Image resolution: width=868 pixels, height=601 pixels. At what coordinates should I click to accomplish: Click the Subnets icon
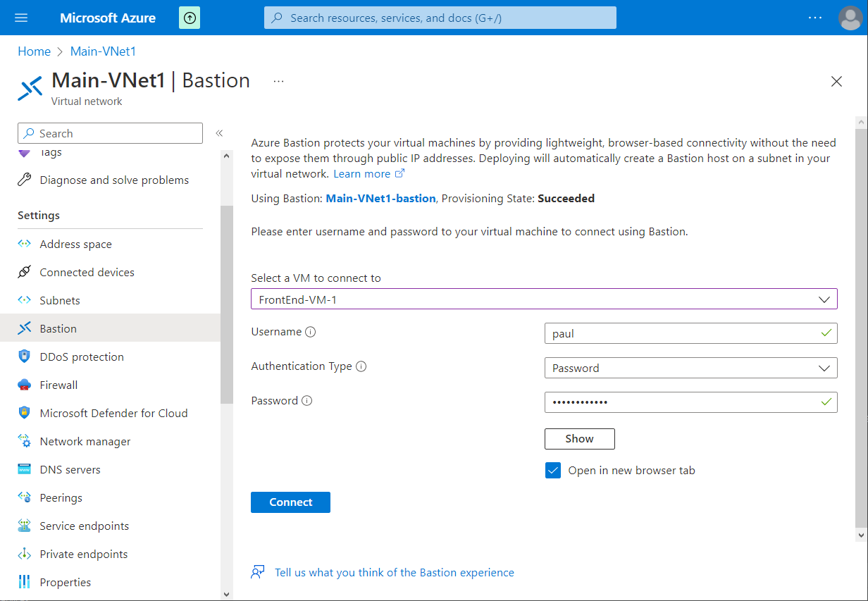25,301
